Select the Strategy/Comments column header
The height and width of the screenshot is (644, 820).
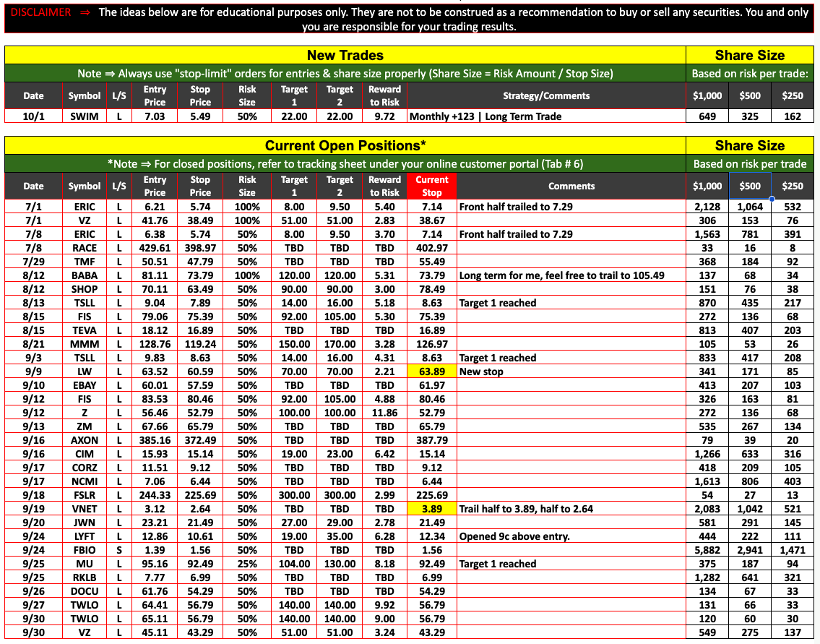[545, 96]
